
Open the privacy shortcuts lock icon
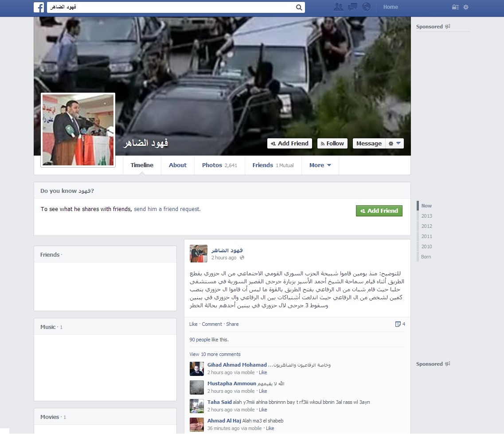pos(455,7)
